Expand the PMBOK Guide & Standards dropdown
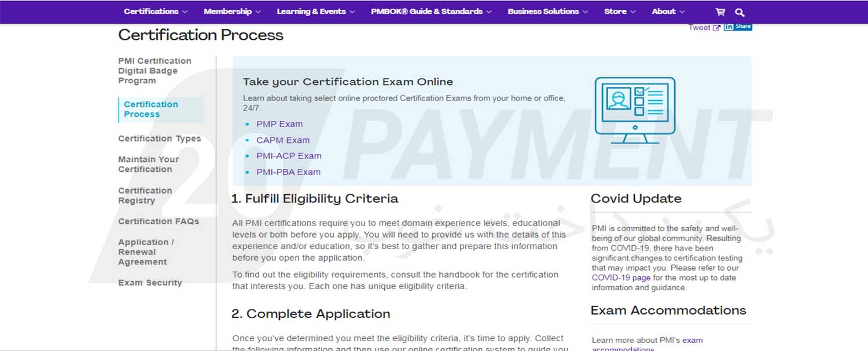The image size is (868, 351). (x=431, y=12)
